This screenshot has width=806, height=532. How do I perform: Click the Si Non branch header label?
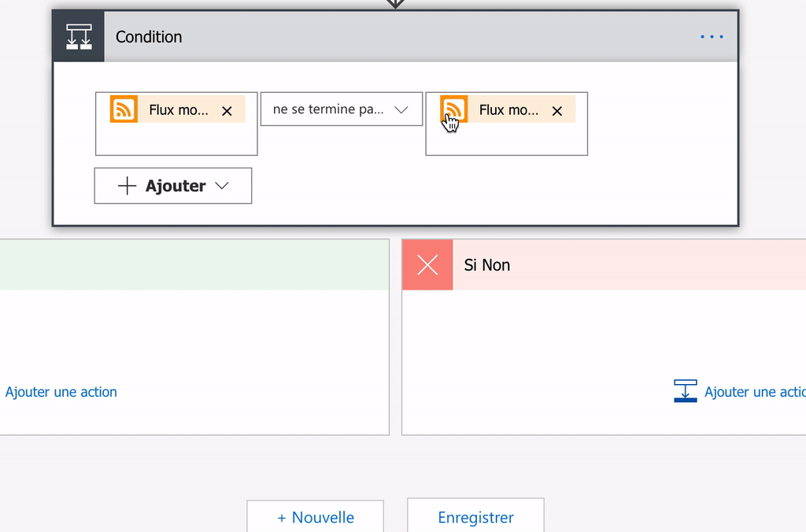coord(486,265)
